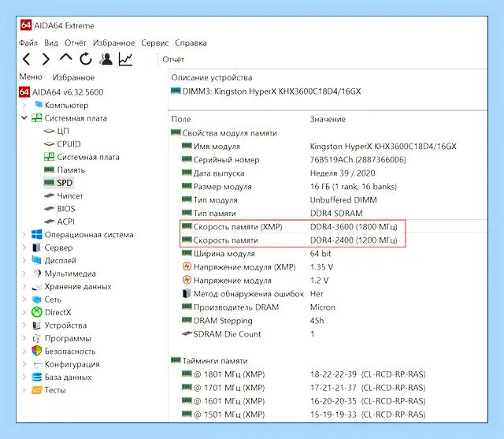
Task: Click the Конфигурация icon
Action: [37, 364]
